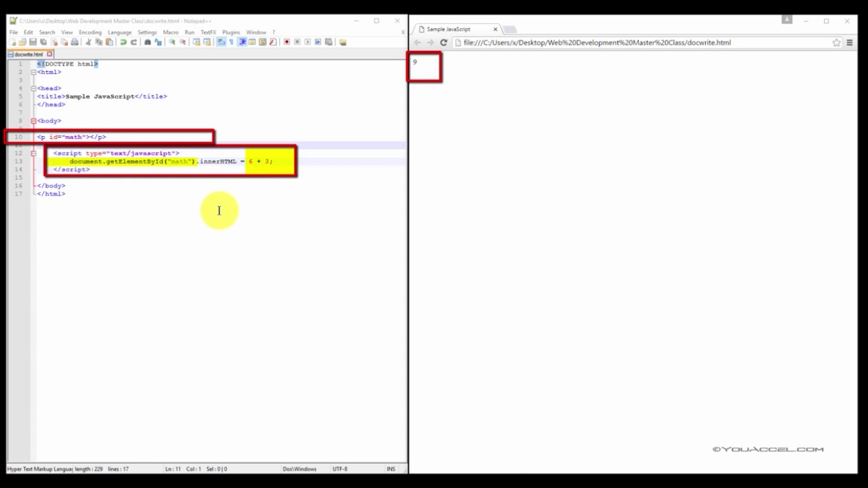Click the length : 229 status entry
The height and width of the screenshot is (488, 868).
pyautogui.click(x=88, y=469)
